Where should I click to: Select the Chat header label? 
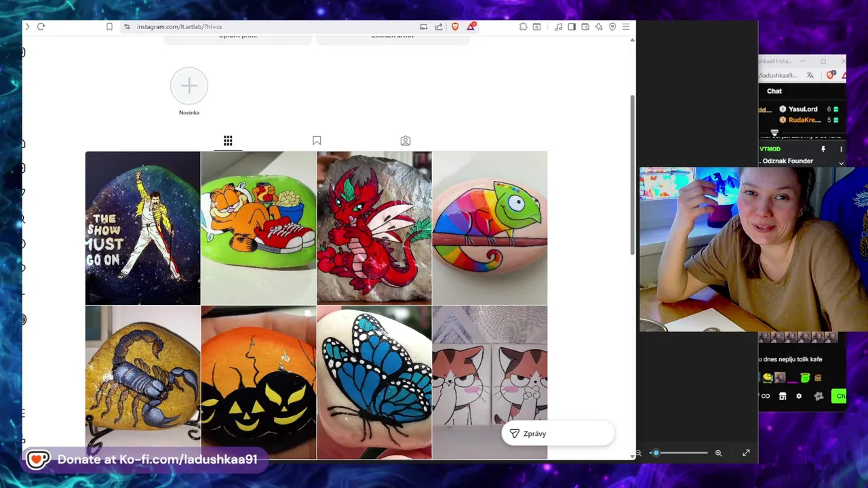coord(774,91)
